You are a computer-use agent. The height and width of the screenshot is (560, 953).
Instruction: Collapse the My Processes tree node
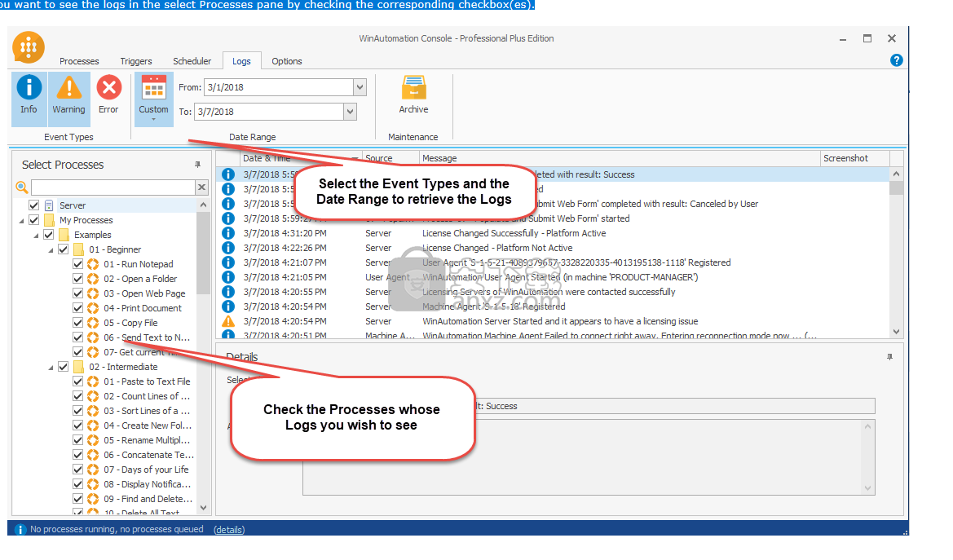coord(22,221)
